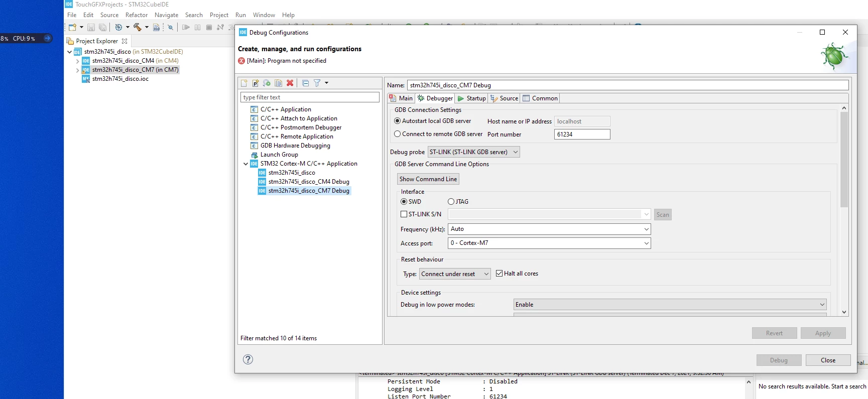
Task: Open the Frequency (kHz) dropdown
Action: [x=549, y=229]
